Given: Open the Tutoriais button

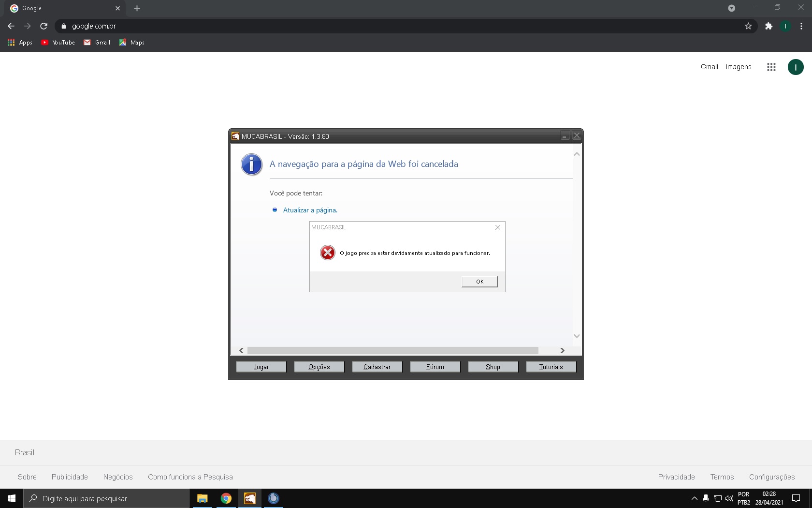Looking at the screenshot, I should point(551,367).
